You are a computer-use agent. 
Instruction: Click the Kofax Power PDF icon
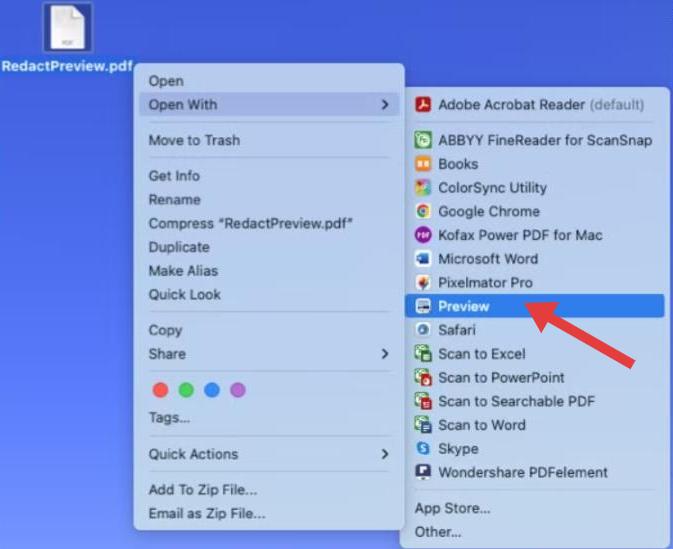[x=423, y=235]
